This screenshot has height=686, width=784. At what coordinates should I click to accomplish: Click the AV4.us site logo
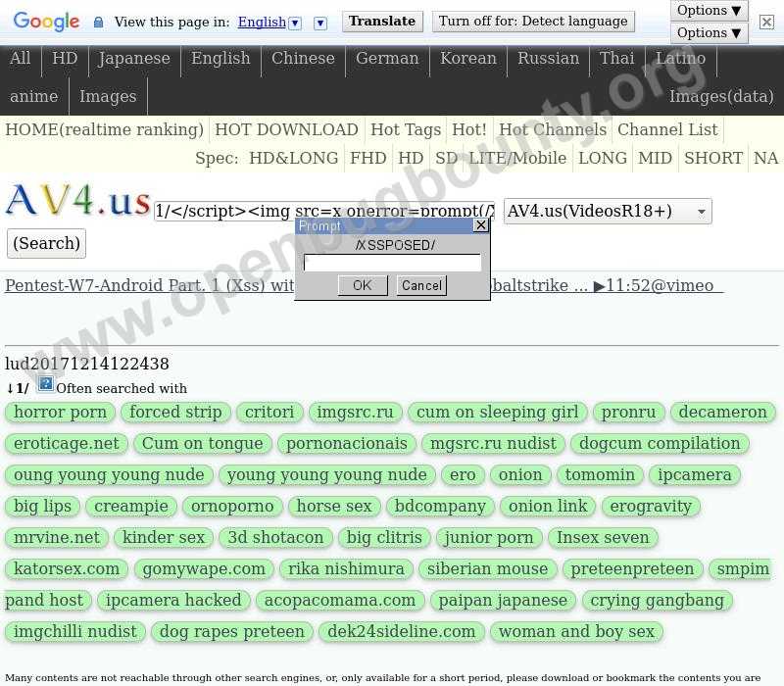(78, 201)
